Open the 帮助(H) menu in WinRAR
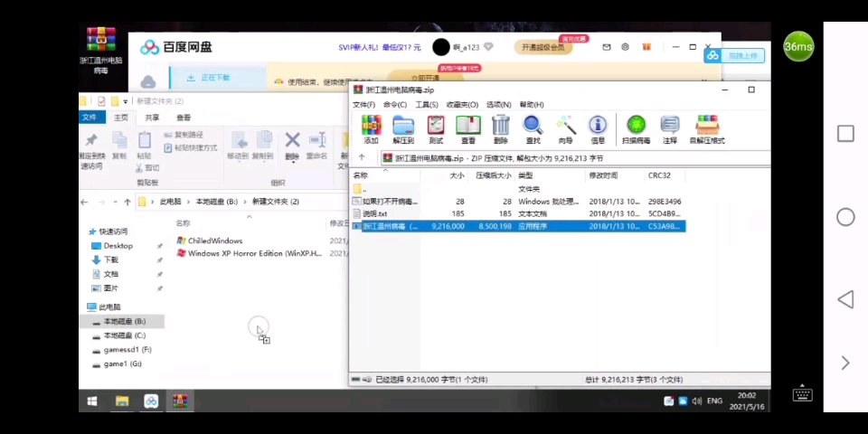Image resolution: width=868 pixels, height=434 pixels. click(x=532, y=105)
